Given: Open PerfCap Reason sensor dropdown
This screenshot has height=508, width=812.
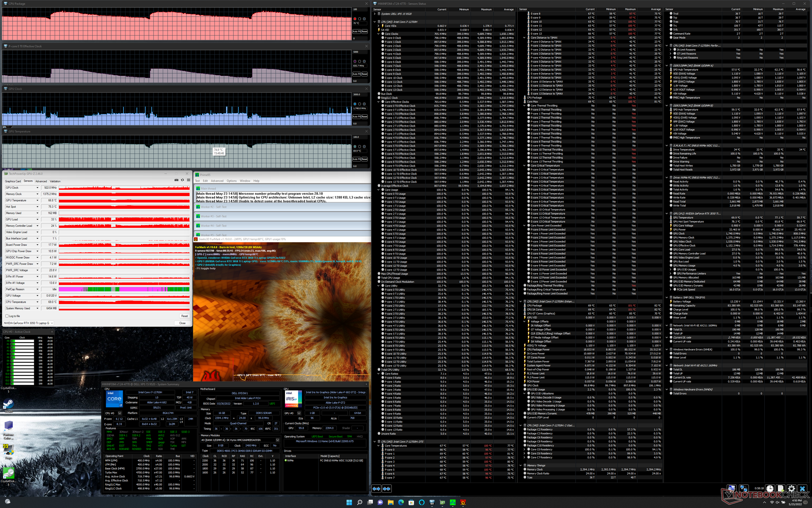Looking at the screenshot, I should pos(37,289).
